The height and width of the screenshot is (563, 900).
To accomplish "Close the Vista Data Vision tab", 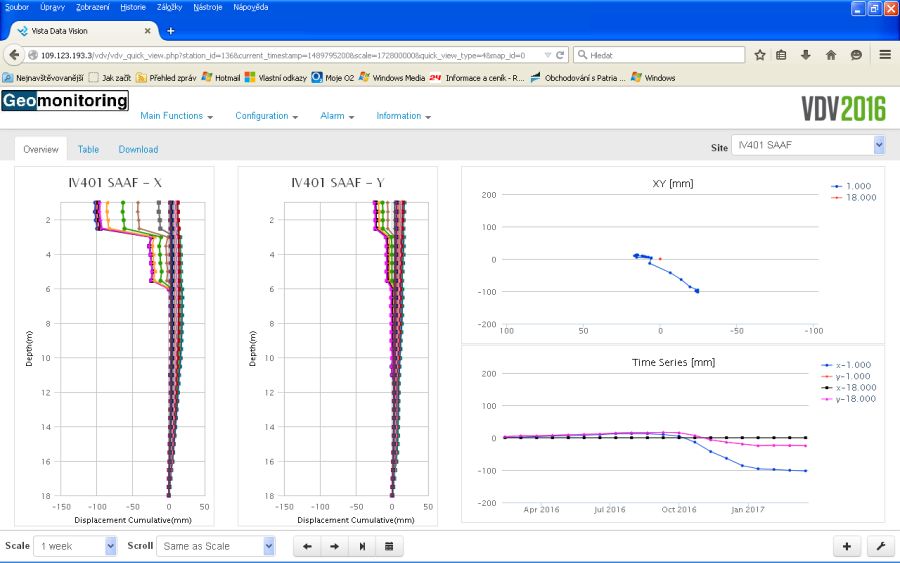I will [148, 31].
